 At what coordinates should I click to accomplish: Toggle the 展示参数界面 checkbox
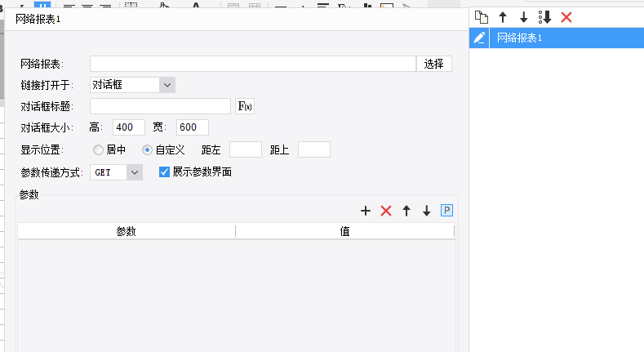tap(164, 172)
